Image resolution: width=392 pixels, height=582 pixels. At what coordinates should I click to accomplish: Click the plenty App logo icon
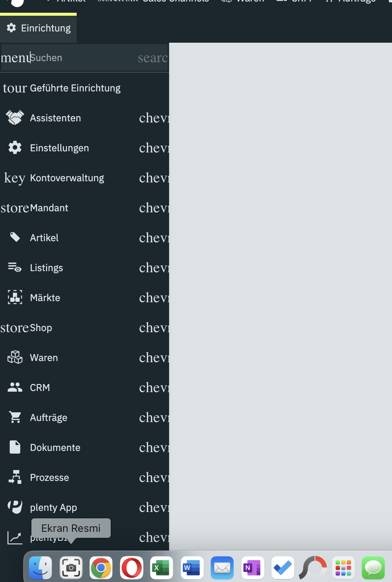[x=15, y=507]
